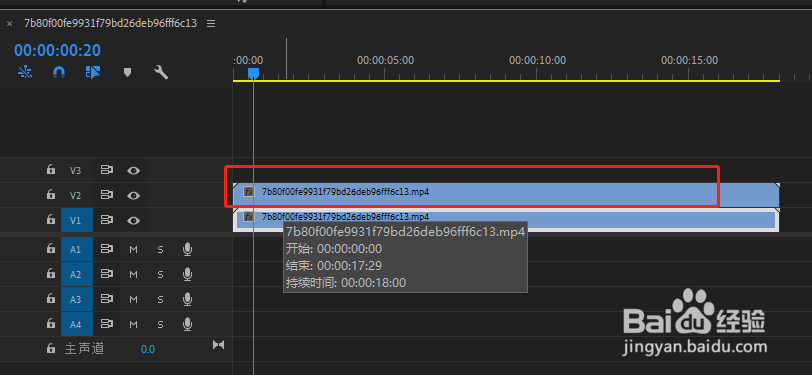This screenshot has height=375, width=812.
Task: Select the mp4 clip on track V2
Action: point(506,195)
